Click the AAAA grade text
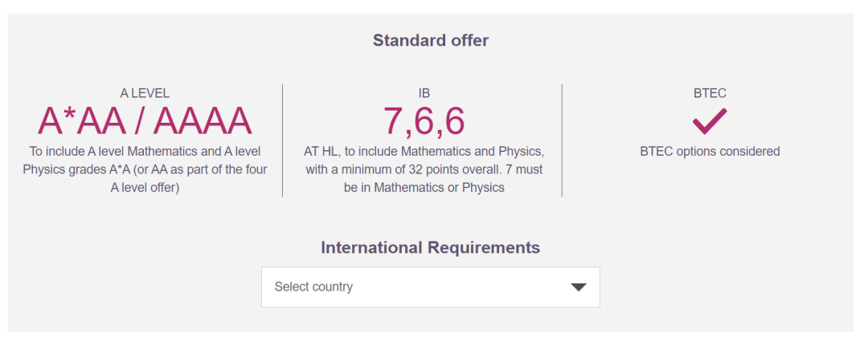The image size is (868, 342). coord(203,122)
